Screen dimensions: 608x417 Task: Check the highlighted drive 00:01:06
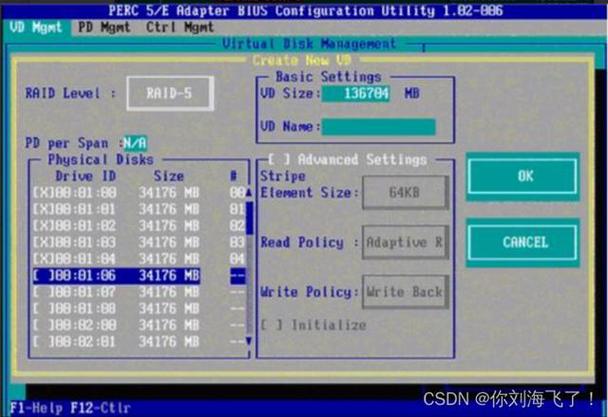pyautogui.click(x=39, y=275)
